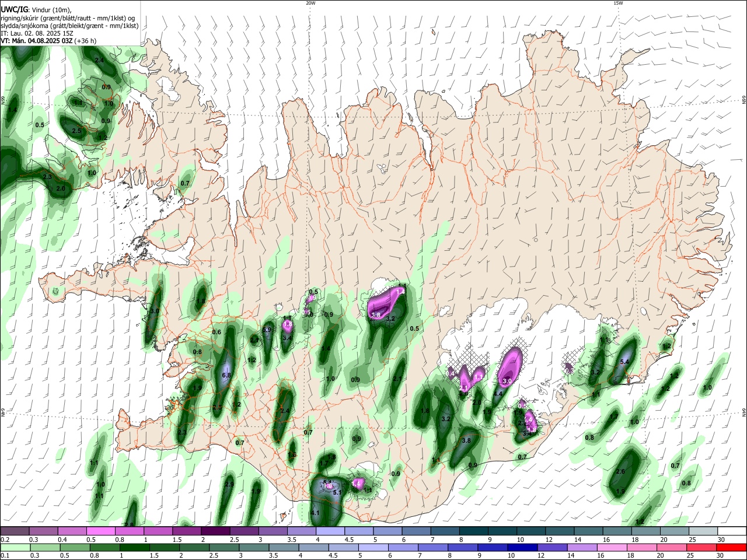The height and width of the screenshot is (560, 747).
Task: Click the 6.8 precipitation value on the map
Action: click(227, 375)
